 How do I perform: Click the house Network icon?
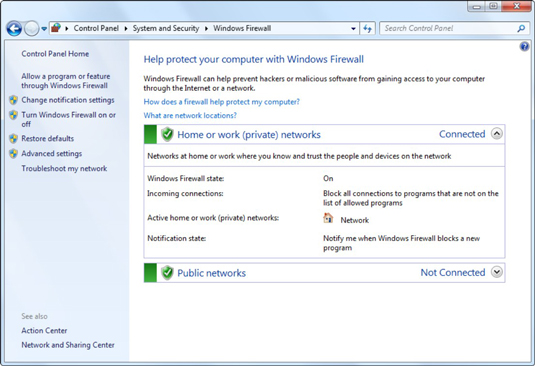328,218
